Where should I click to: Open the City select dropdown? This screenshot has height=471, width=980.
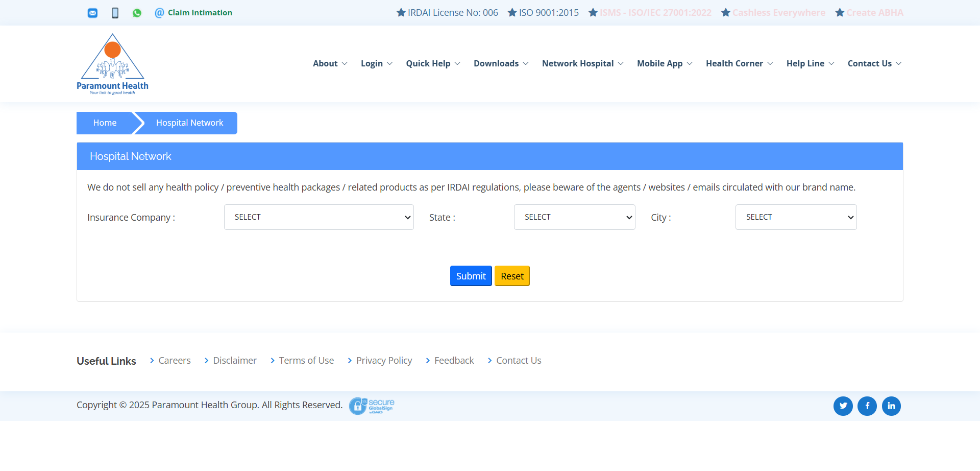pyautogui.click(x=796, y=217)
